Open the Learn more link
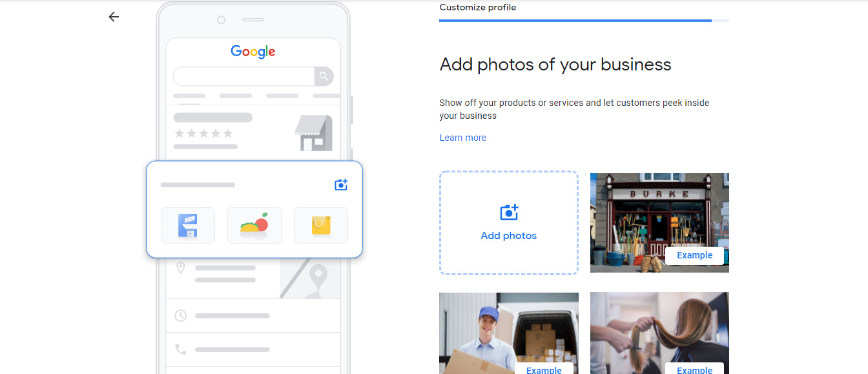This screenshot has height=374, width=868. pos(462,138)
